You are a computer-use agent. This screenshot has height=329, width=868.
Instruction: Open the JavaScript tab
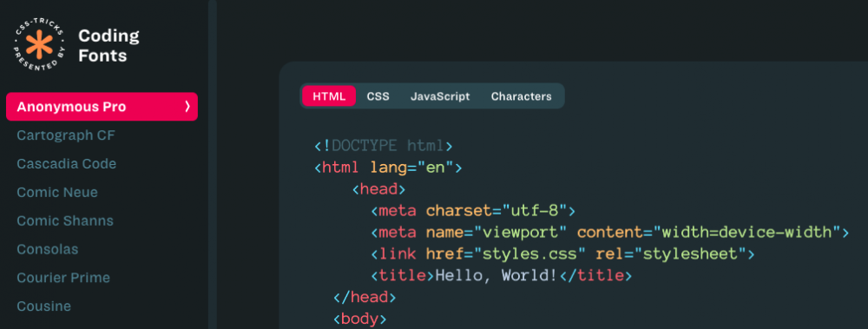point(440,96)
